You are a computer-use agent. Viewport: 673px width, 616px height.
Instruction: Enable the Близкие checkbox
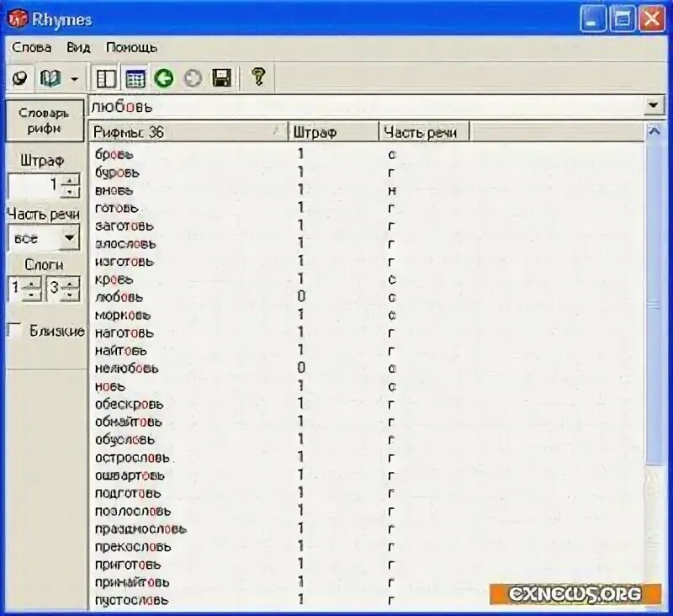(14, 330)
